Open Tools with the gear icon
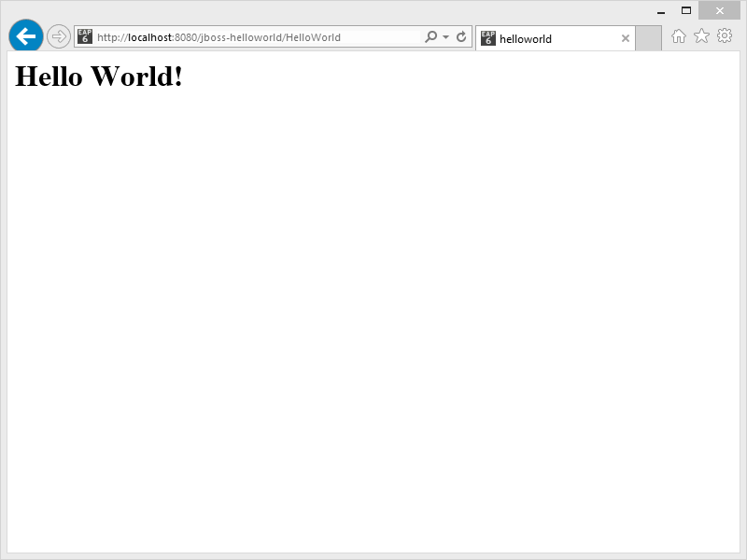Image resolution: width=747 pixels, height=560 pixels. click(725, 35)
